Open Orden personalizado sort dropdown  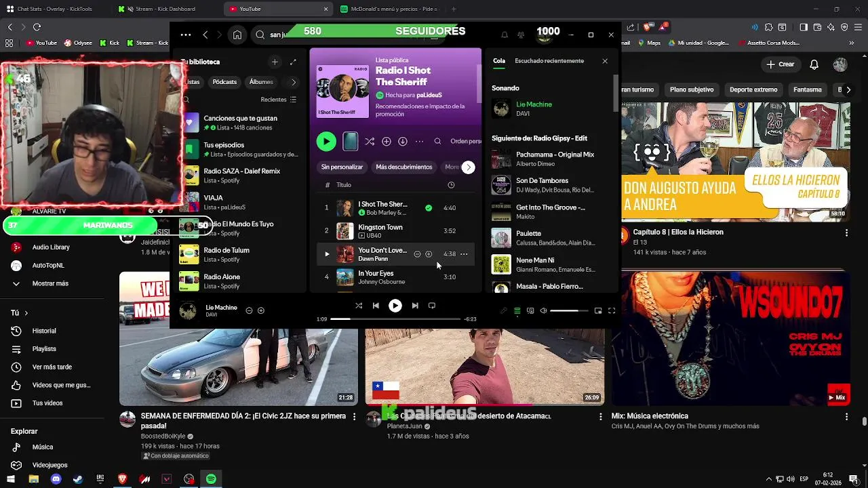pyautogui.click(x=465, y=142)
